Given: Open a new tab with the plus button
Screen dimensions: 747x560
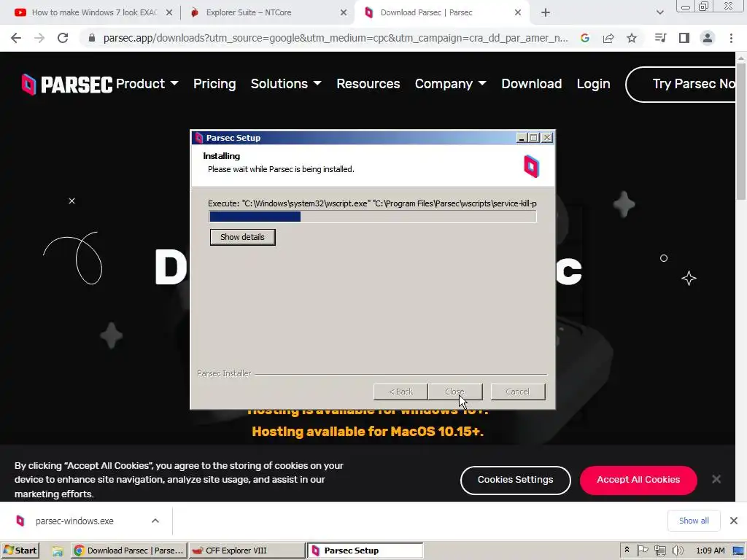Looking at the screenshot, I should click(x=546, y=13).
